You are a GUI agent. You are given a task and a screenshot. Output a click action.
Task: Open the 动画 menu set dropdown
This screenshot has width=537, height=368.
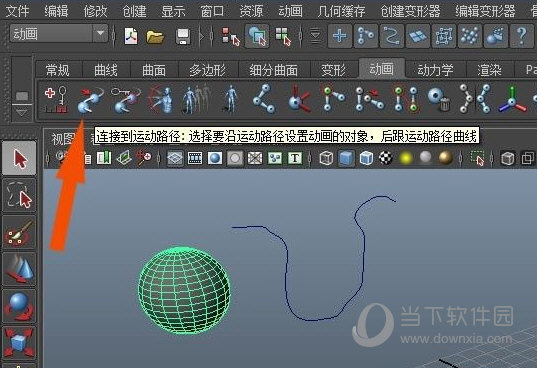point(59,34)
